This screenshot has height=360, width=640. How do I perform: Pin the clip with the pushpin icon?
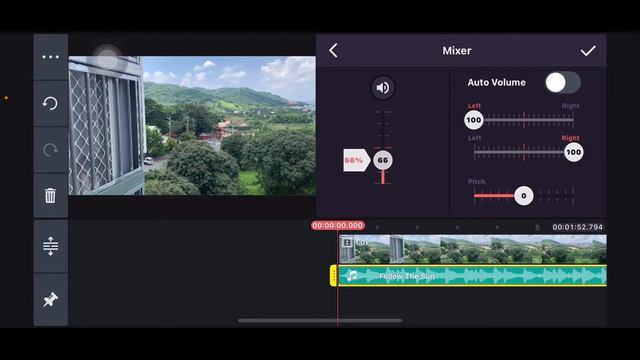[x=51, y=300]
